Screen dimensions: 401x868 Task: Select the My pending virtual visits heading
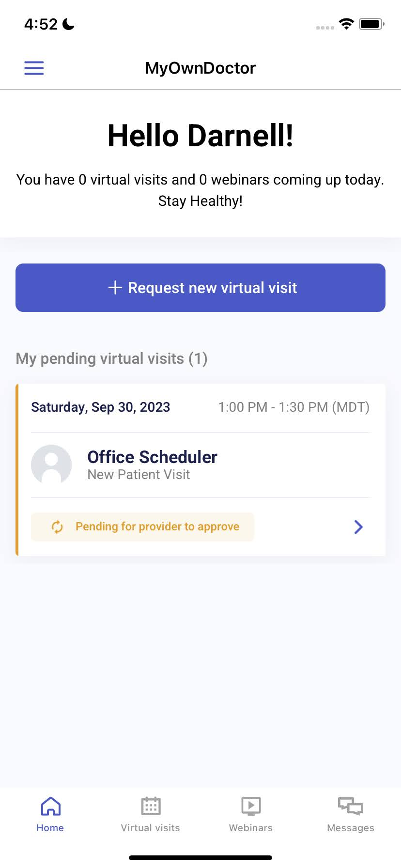pyautogui.click(x=111, y=358)
